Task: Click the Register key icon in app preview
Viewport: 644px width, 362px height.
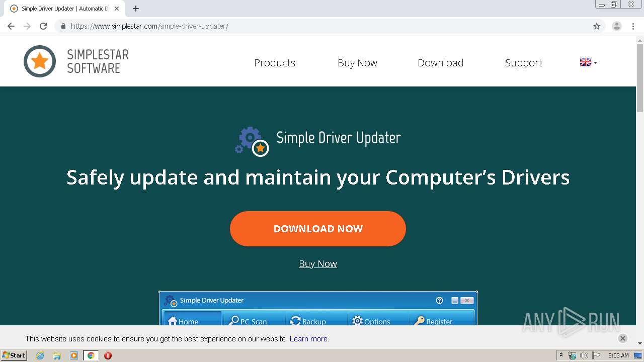Action: pos(419,321)
